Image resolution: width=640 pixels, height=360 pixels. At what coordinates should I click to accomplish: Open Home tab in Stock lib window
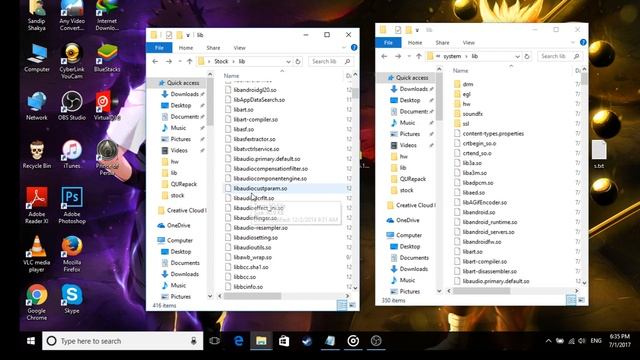pyautogui.click(x=186, y=48)
